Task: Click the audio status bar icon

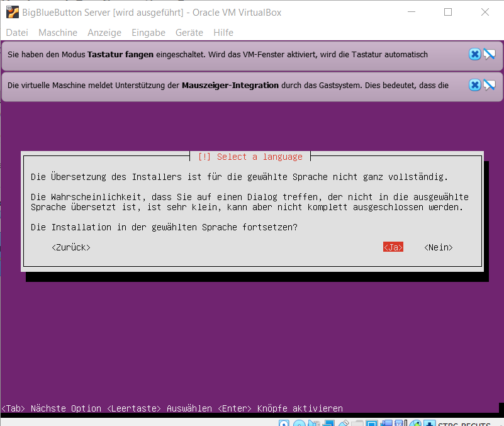Action: [314, 423]
